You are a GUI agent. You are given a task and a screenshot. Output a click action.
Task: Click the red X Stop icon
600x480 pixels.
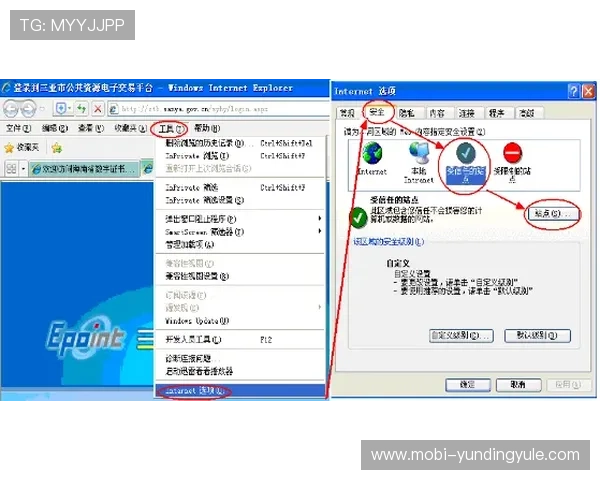coord(98,109)
